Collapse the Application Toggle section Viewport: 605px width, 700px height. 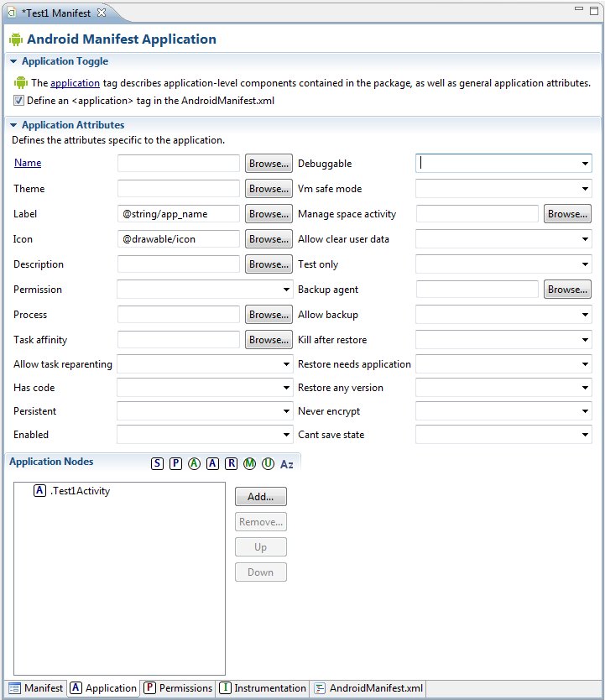click(x=13, y=61)
